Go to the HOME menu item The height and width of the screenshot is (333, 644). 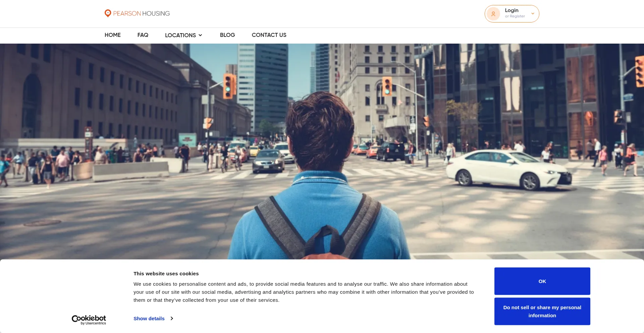[112, 35]
